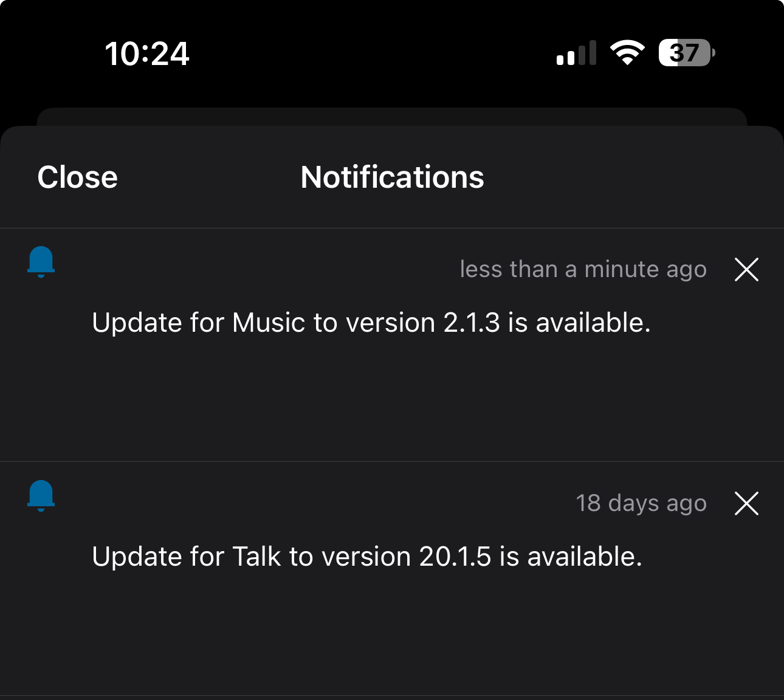Tap the 'less than a minute ago' timestamp
This screenshot has width=784, height=700.
click(x=583, y=269)
